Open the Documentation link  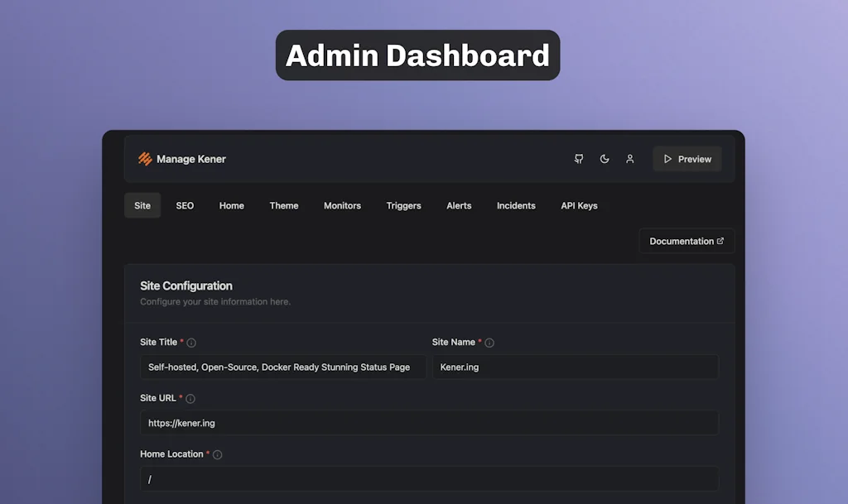(686, 241)
